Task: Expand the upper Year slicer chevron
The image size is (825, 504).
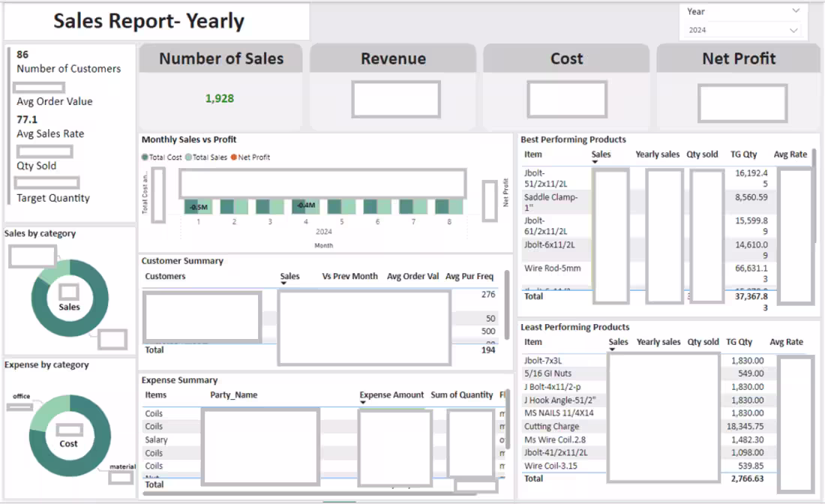Action: 796,10
